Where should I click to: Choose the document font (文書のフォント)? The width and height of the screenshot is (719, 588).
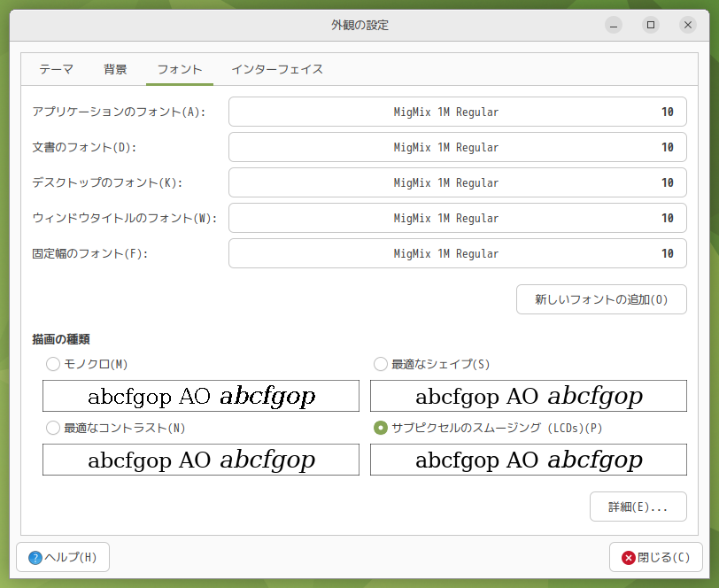(458, 147)
